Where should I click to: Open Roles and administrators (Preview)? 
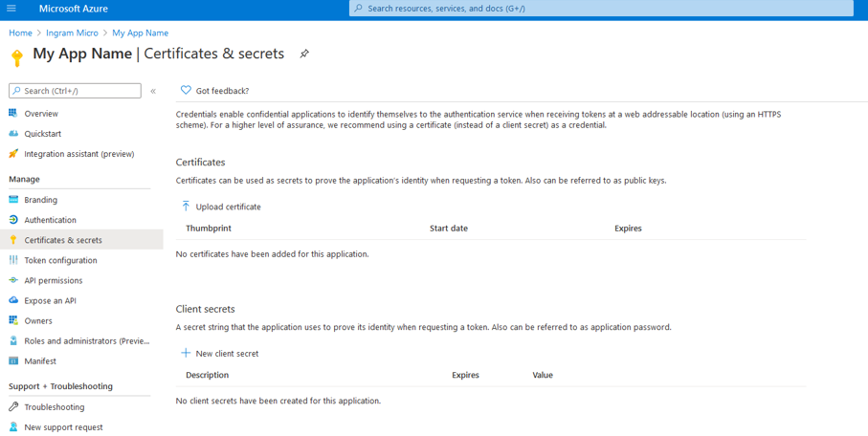point(87,340)
